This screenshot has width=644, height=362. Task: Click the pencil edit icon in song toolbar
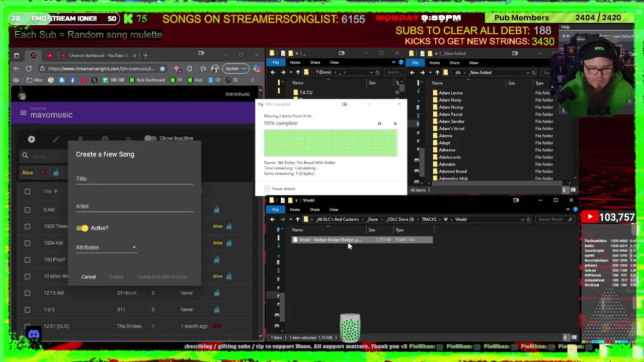(56, 139)
